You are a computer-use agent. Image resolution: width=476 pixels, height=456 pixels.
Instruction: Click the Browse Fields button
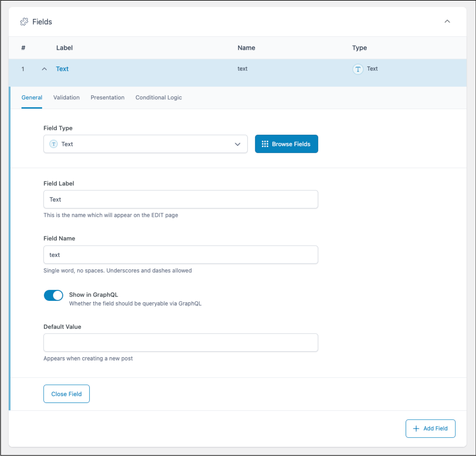[x=286, y=144]
